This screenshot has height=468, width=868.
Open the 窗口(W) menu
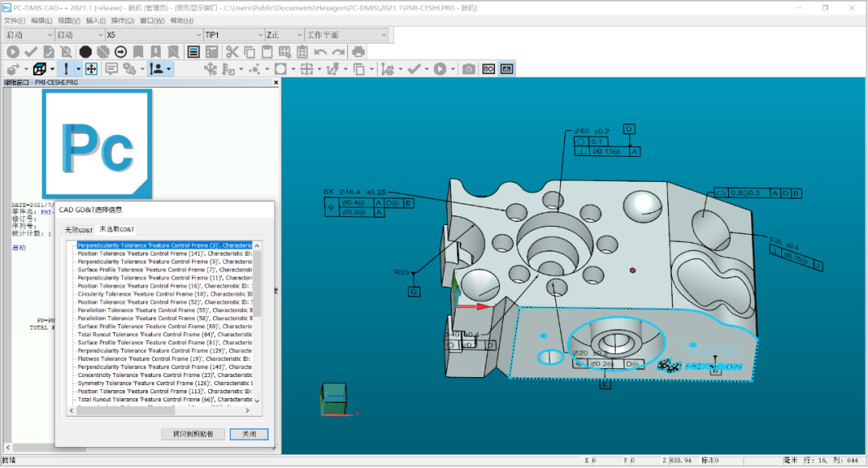(152, 20)
